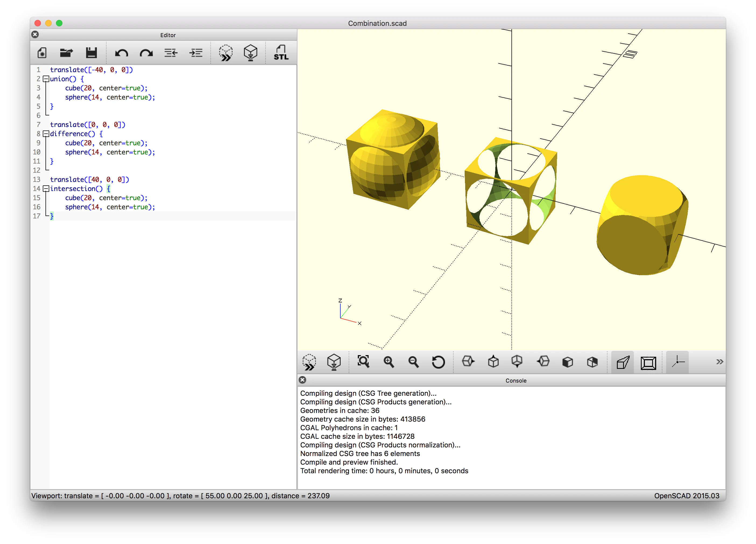The width and height of the screenshot is (756, 544).
Task: Toggle the show axes button
Action: click(x=678, y=362)
